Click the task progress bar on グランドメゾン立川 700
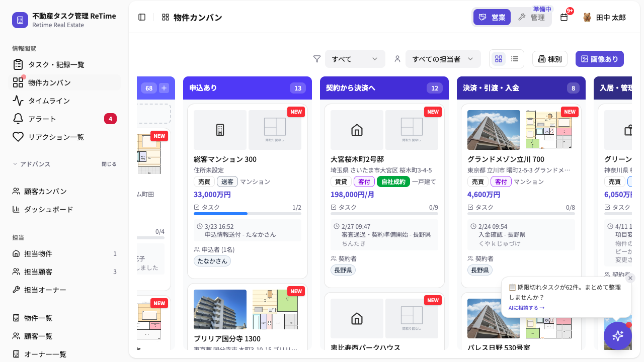Viewport: 644px width, 362px height. click(x=521, y=214)
